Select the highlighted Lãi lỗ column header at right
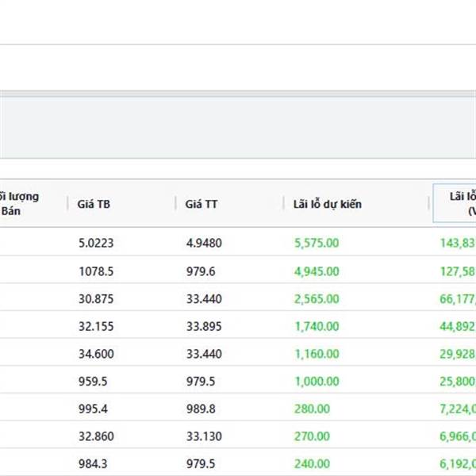Image resolution: width=476 pixels, height=476 pixels. coord(455,204)
